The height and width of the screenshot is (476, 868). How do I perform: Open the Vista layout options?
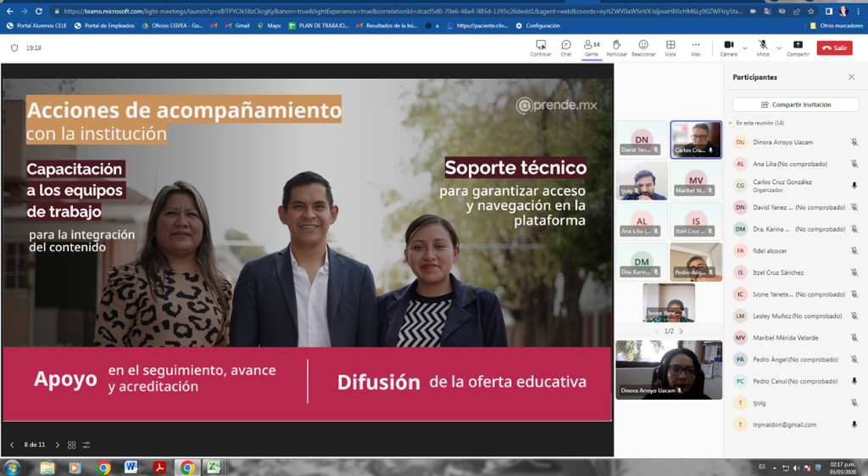(x=670, y=48)
